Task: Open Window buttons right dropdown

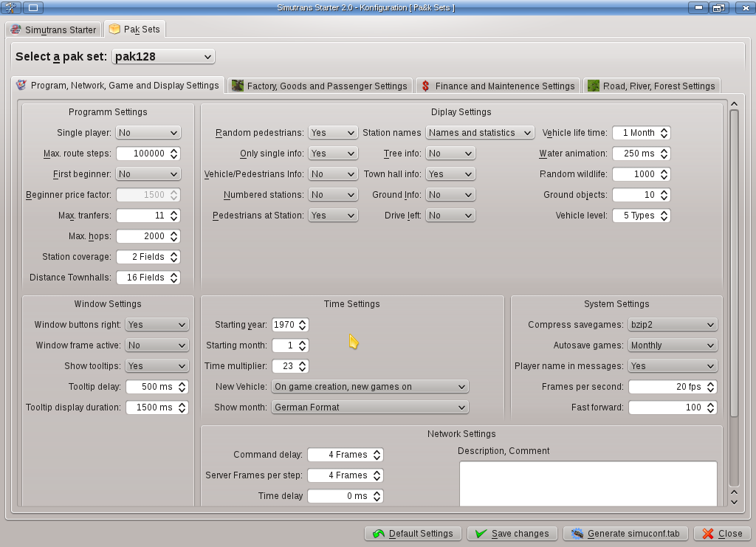Action: coord(157,325)
